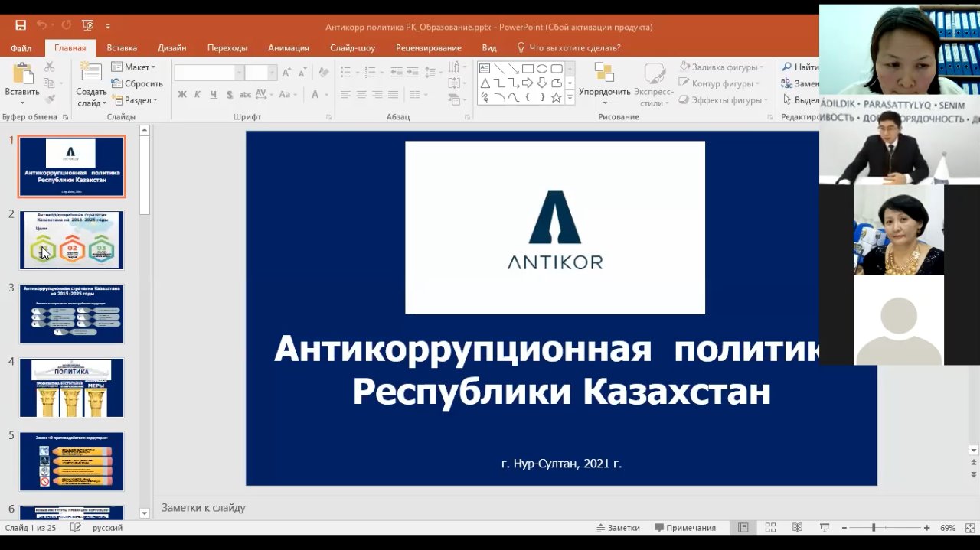Click the Increase Font Size icon
This screenshot has width=980, height=550.
coord(286,73)
